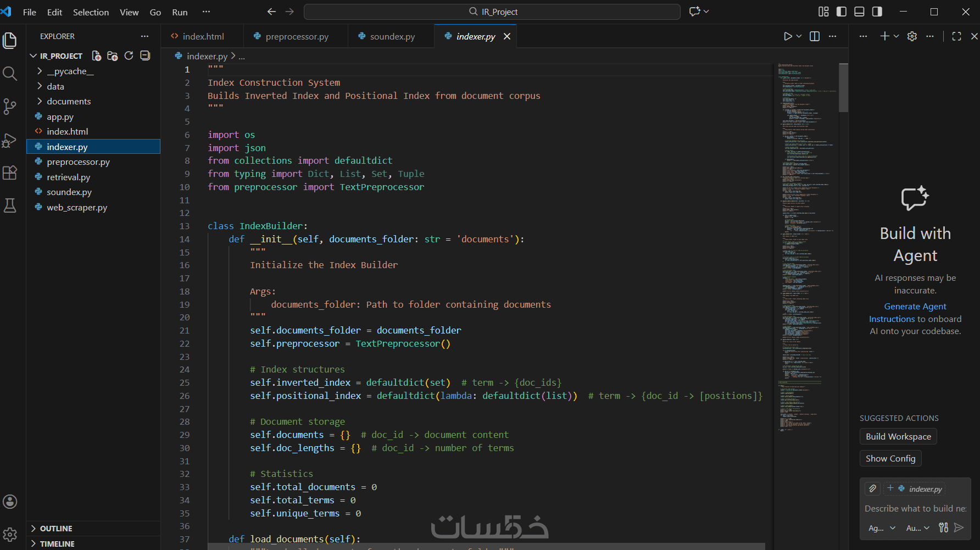The width and height of the screenshot is (980, 550).
Task: Start a new chat session
Action: pos(884,36)
